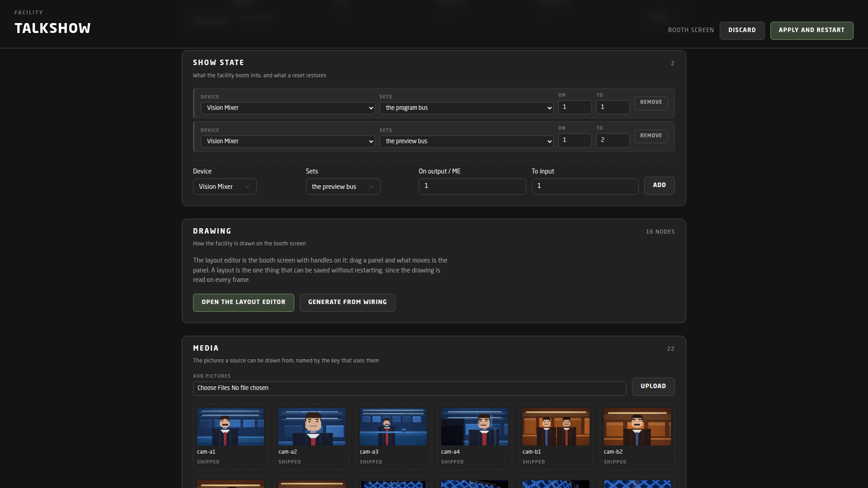
Task: Click the cam-b2 name label
Action: tap(613, 452)
